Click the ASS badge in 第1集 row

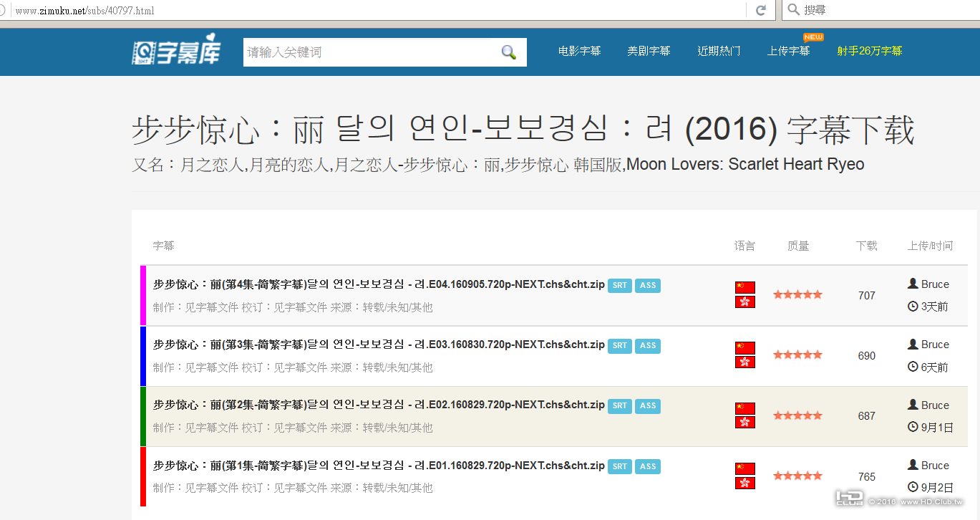point(648,467)
